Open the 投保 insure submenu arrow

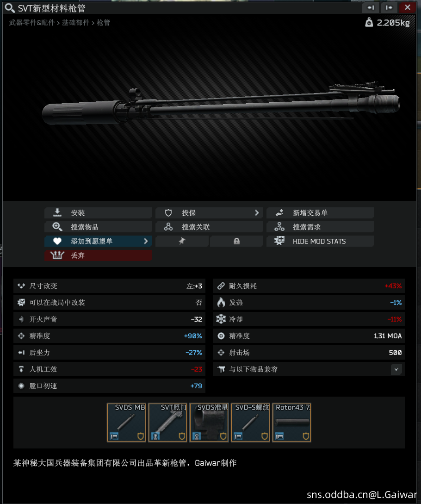[x=257, y=213]
